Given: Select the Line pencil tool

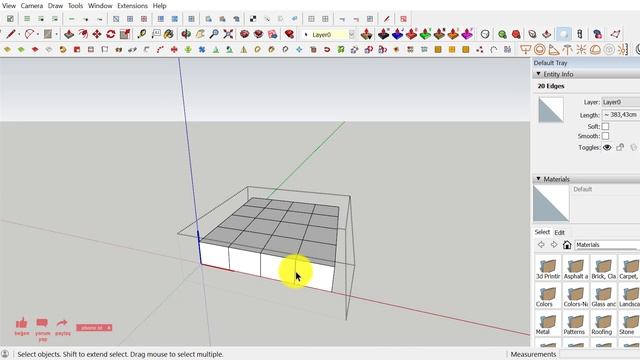Looking at the screenshot, I should 11,34.
